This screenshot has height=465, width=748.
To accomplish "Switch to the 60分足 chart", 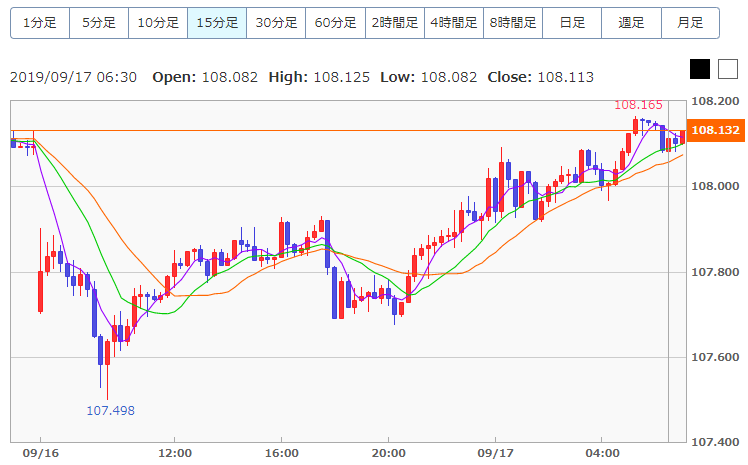I will click(335, 23).
